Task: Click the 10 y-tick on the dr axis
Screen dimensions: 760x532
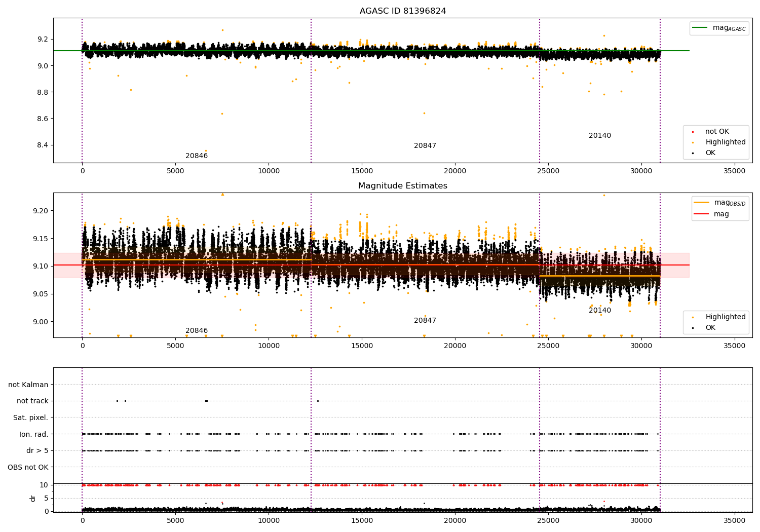Action: click(44, 485)
